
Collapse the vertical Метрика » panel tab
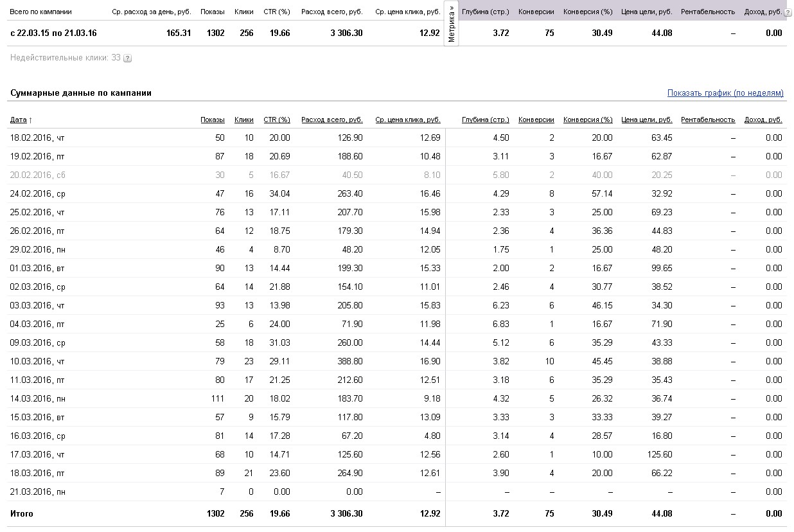452,24
